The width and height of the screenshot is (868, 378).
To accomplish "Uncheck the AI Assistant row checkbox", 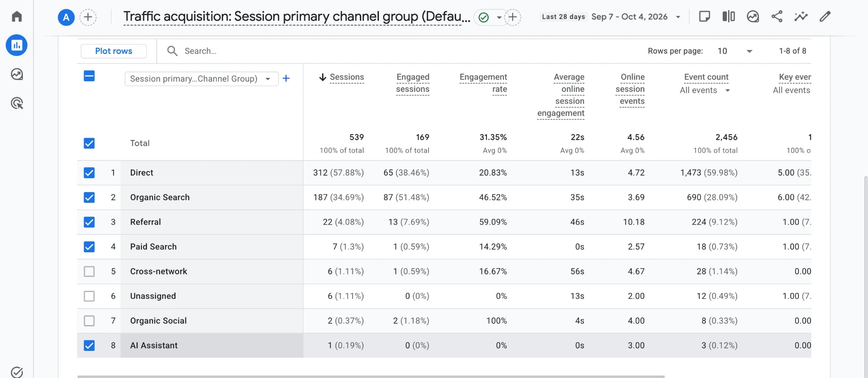I will point(89,345).
